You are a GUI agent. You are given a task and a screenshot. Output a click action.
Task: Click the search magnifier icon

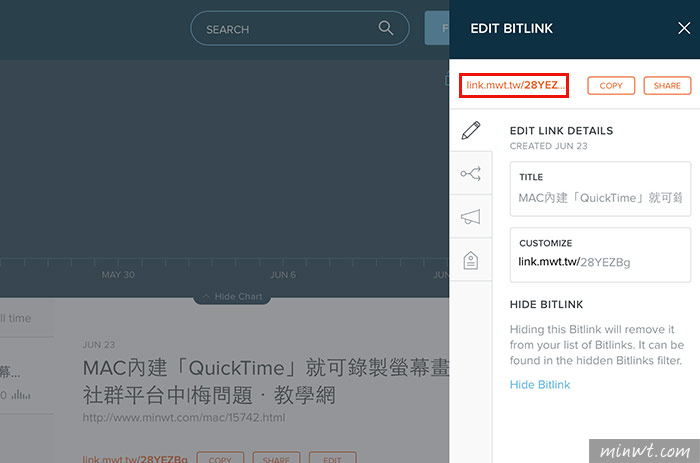(x=386, y=28)
